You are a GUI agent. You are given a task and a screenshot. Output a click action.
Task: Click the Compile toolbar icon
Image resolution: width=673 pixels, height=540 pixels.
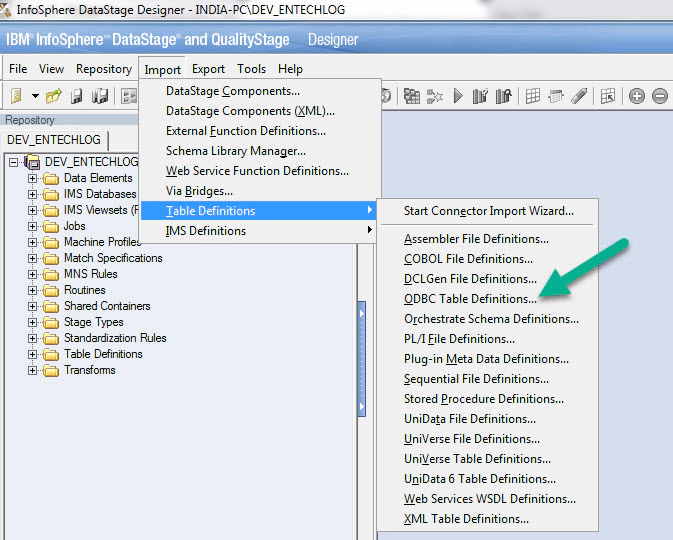[x=412, y=96]
